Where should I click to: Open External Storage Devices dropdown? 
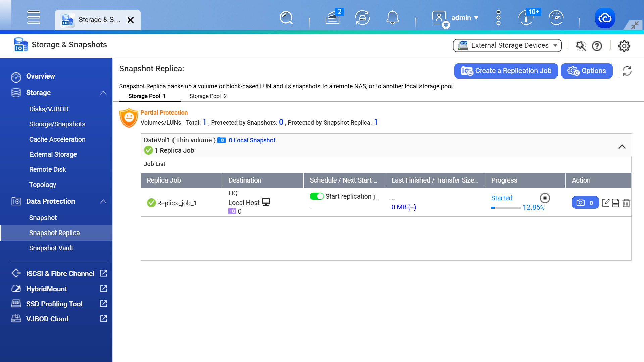tap(507, 45)
